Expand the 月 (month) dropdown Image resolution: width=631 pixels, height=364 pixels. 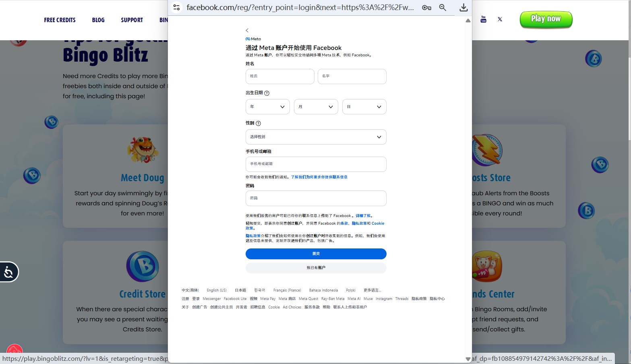point(316,107)
